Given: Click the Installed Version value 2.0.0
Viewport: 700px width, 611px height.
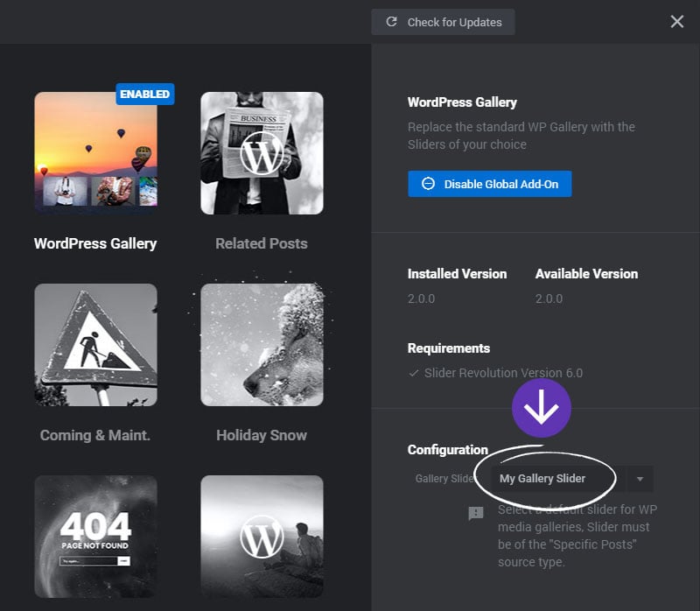Looking at the screenshot, I should 421,298.
